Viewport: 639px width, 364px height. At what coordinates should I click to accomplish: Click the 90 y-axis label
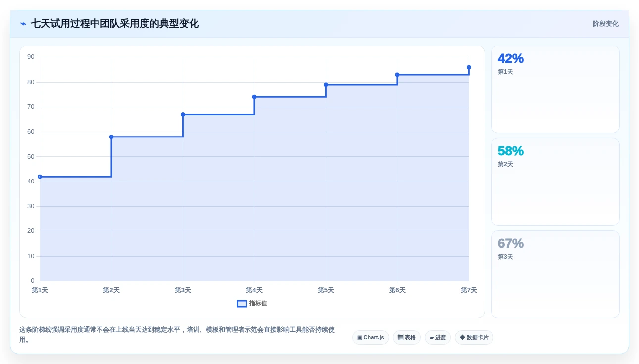pyautogui.click(x=31, y=57)
